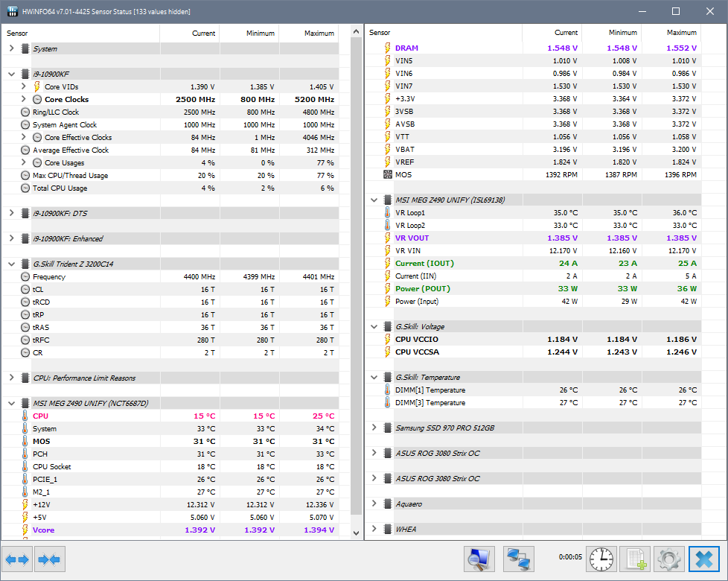Screen dimensions: 728x581
Task: Click the 5200 MHz maximum clock value
Action: point(314,99)
